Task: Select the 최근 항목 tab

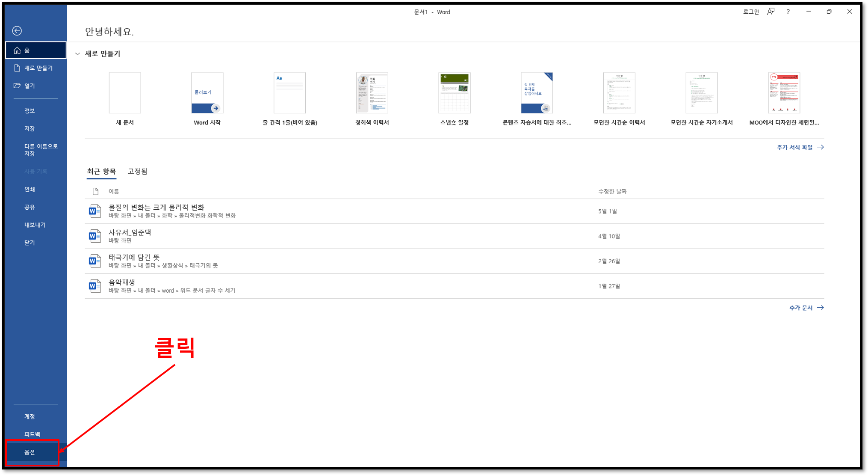Action: click(x=101, y=171)
